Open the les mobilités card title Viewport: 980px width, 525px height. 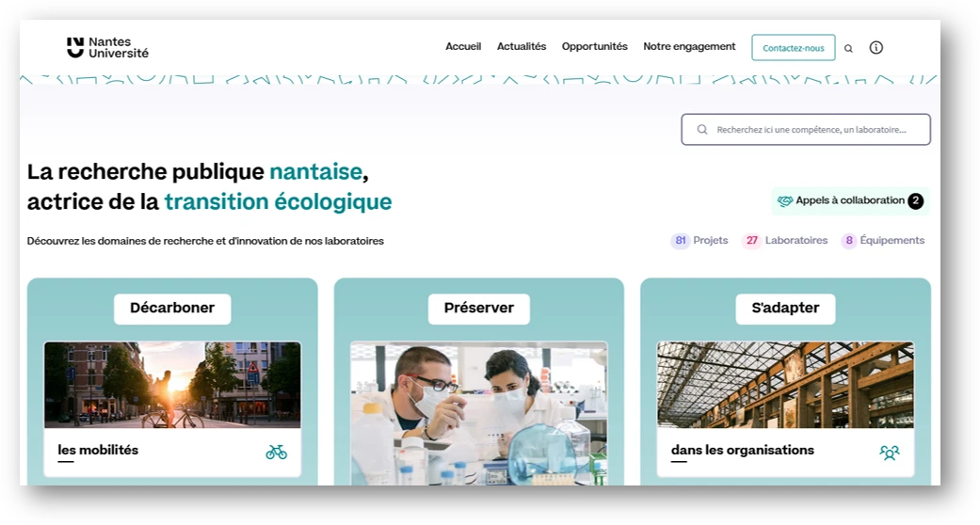(x=98, y=450)
